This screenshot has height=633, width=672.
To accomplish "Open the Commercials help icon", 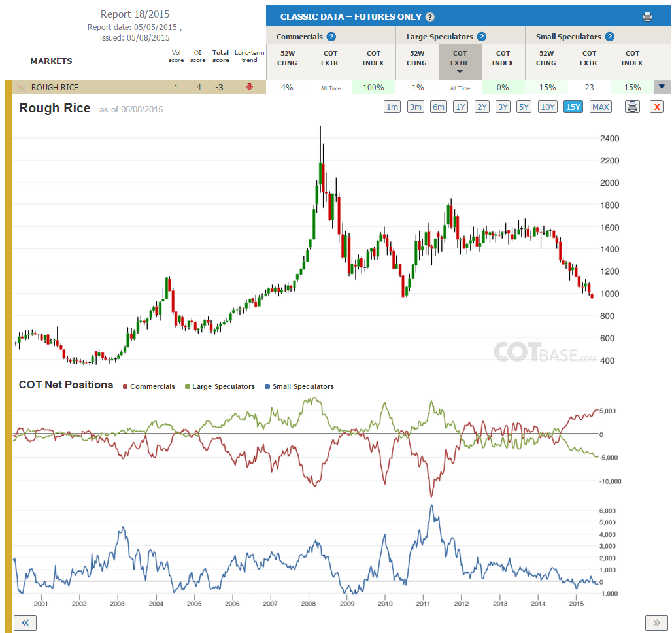I will pos(331,37).
